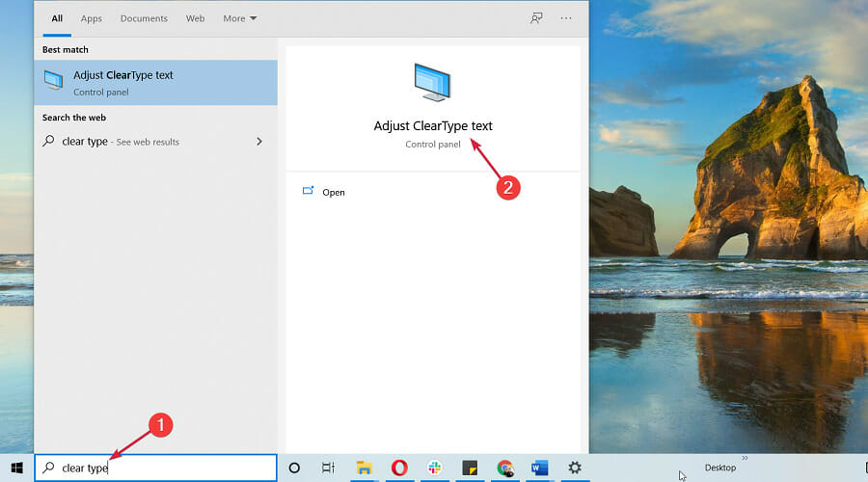Switch to the Apps tab

click(92, 18)
